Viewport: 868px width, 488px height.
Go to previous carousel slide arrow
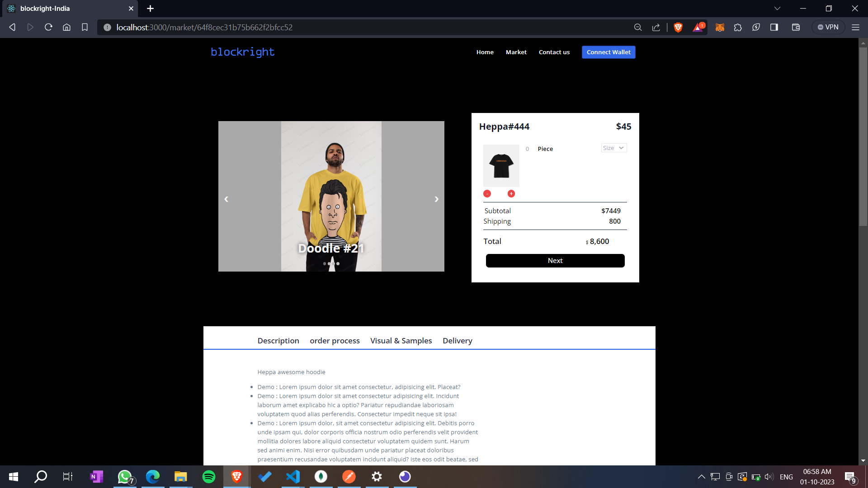(226, 199)
